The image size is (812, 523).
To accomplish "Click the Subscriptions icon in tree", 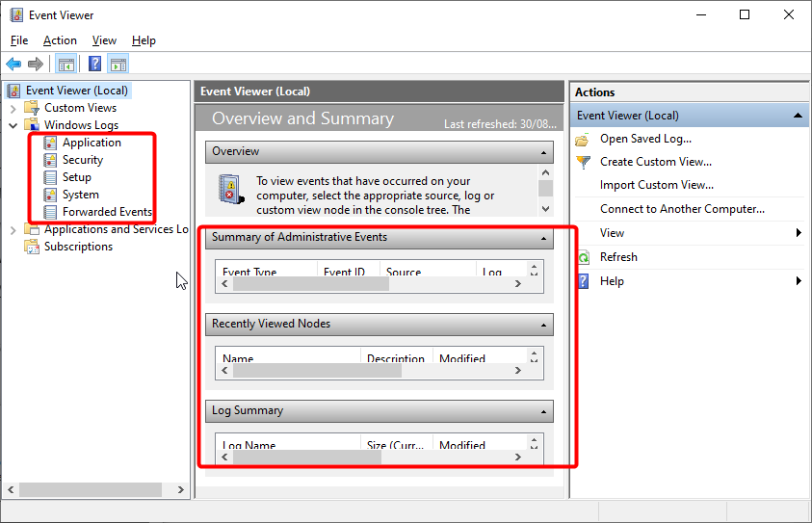I will point(32,247).
